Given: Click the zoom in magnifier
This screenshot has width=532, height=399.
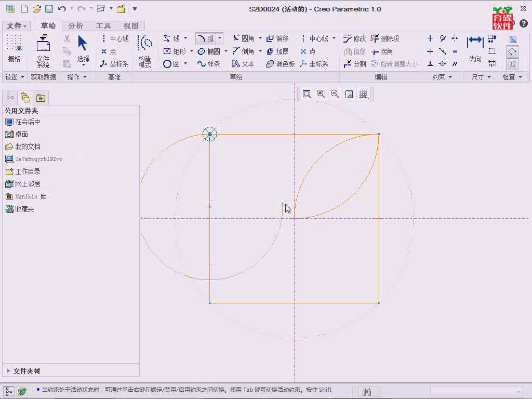Looking at the screenshot, I should click(321, 94).
